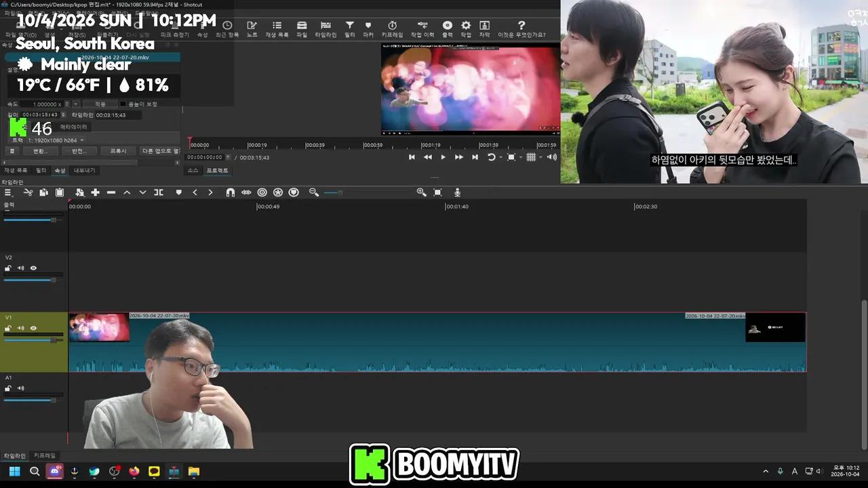Open the 키프레임 (Keyframes) stopwatch icon
Screen dimensions: 868x488
click(392, 28)
